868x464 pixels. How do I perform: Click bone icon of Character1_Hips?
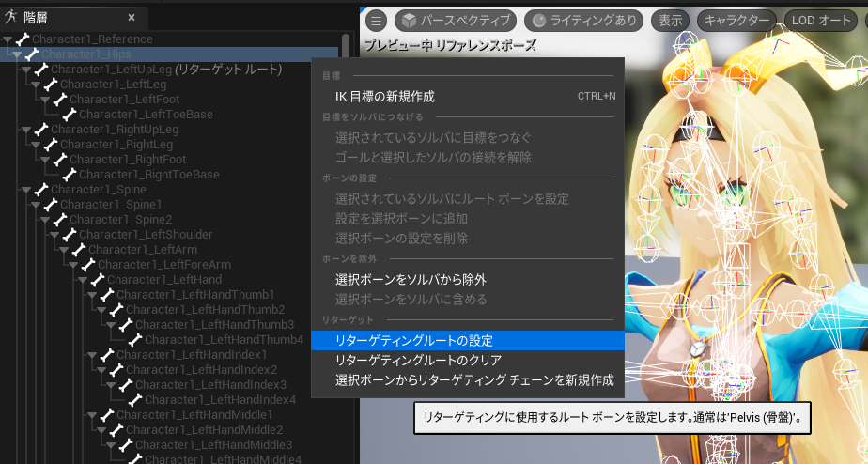[x=32, y=54]
